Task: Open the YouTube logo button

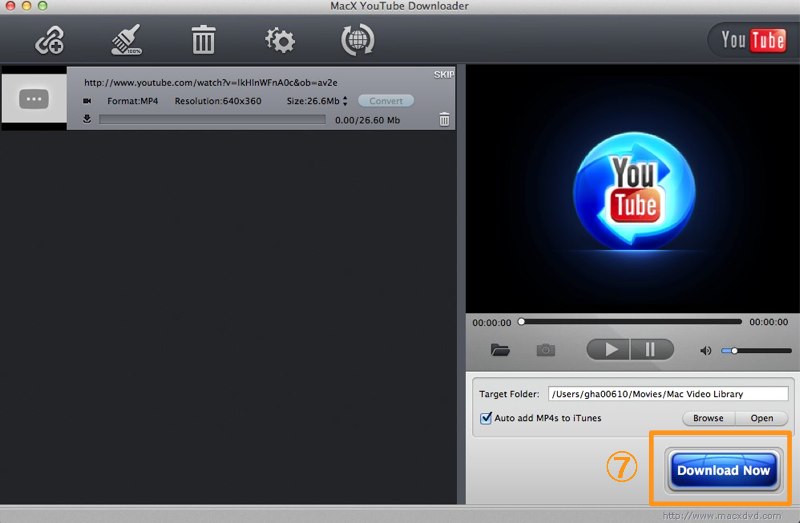Action: tap(753, 40)
